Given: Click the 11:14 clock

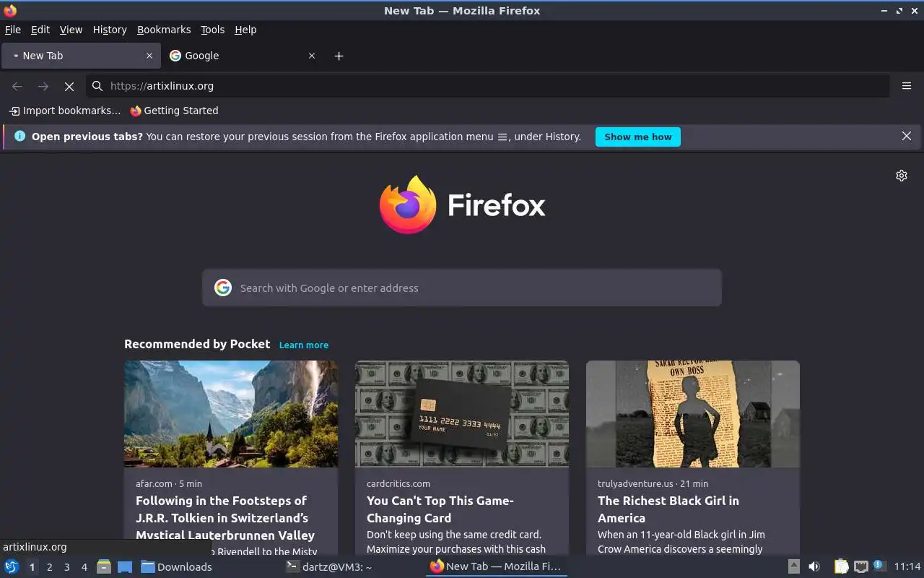Looking at the screenshot, I should point(907,566).
